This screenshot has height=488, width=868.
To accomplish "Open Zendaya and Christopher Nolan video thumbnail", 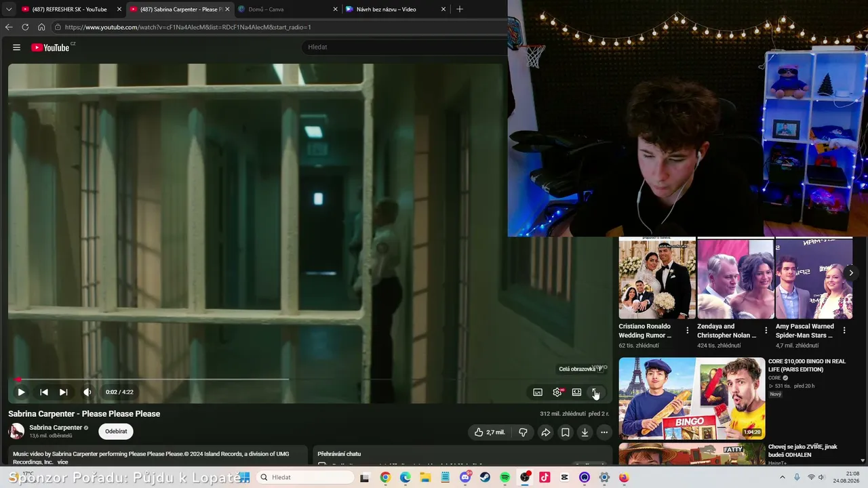I will [x=736, y=278].
